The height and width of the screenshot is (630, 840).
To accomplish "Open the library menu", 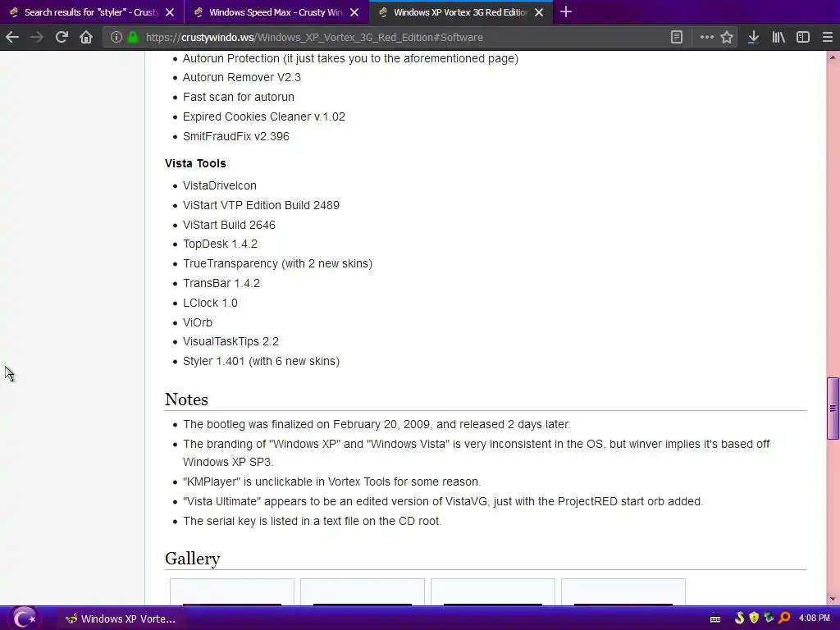I will 778,37.
